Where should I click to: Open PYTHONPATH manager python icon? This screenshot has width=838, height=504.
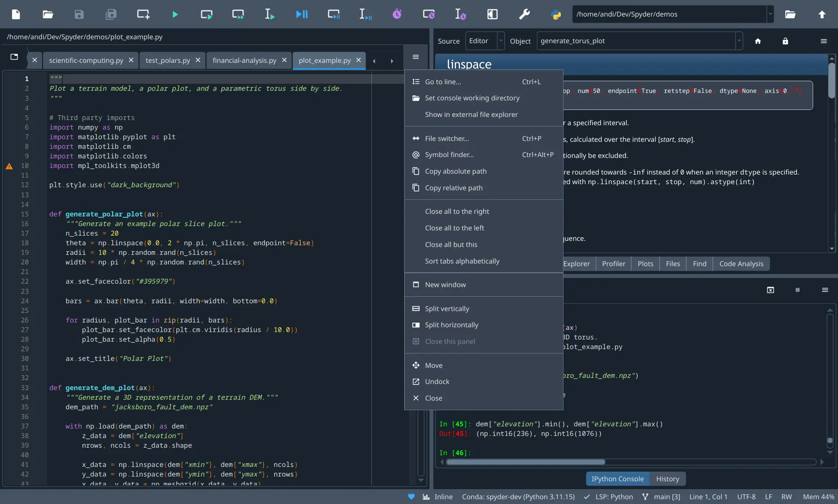point(556,14)
